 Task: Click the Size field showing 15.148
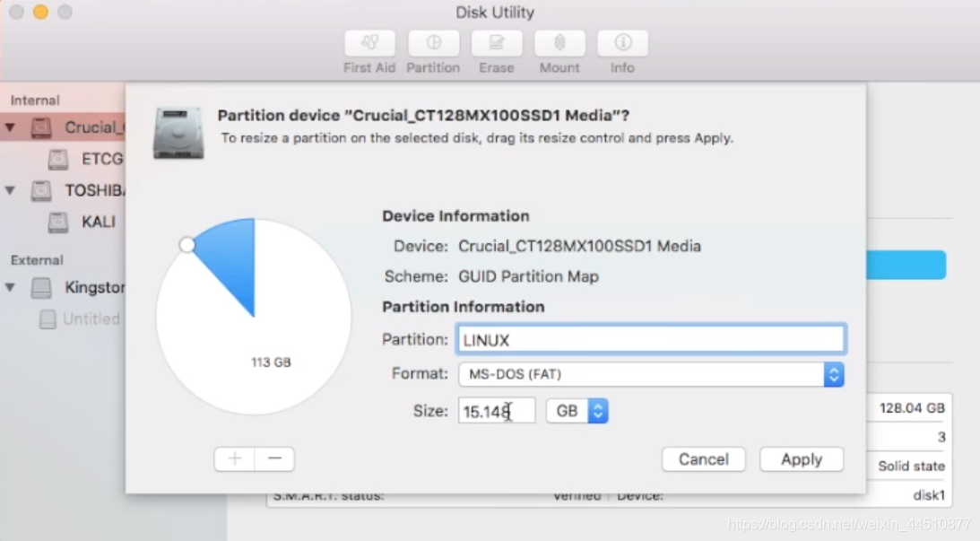(497, 411)
